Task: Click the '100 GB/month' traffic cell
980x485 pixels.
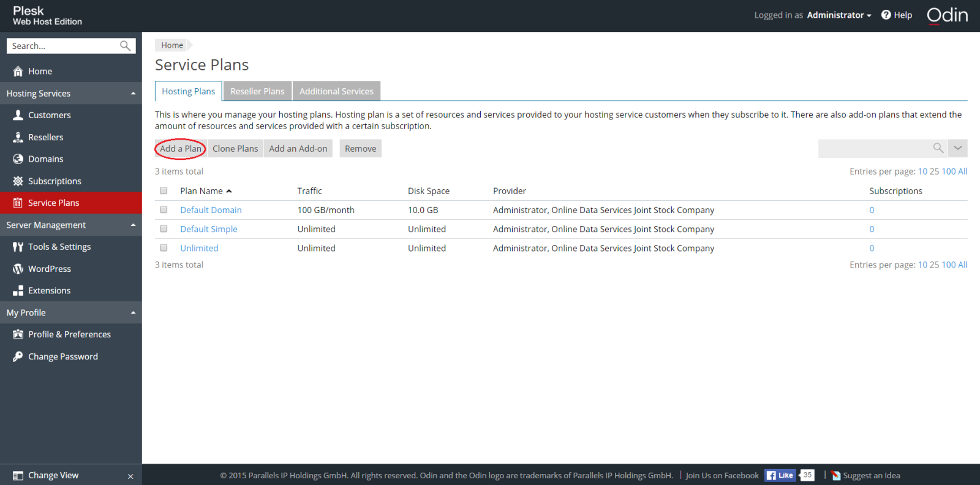Action: click(x=326, y=210)
